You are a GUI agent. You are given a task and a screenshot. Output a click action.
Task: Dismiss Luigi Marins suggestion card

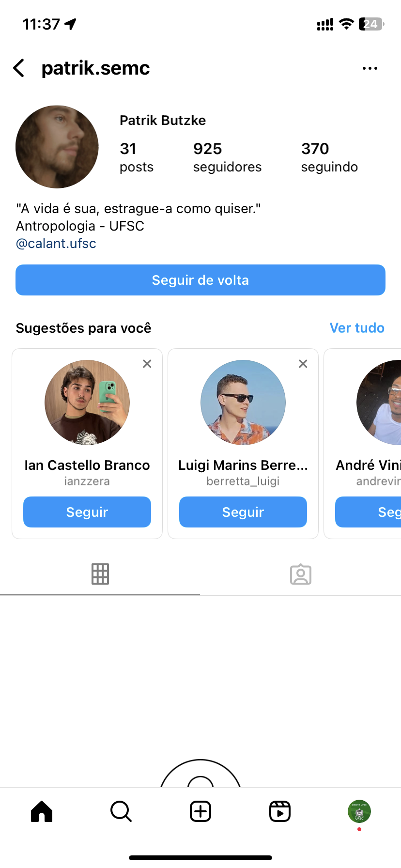(303, 364)
